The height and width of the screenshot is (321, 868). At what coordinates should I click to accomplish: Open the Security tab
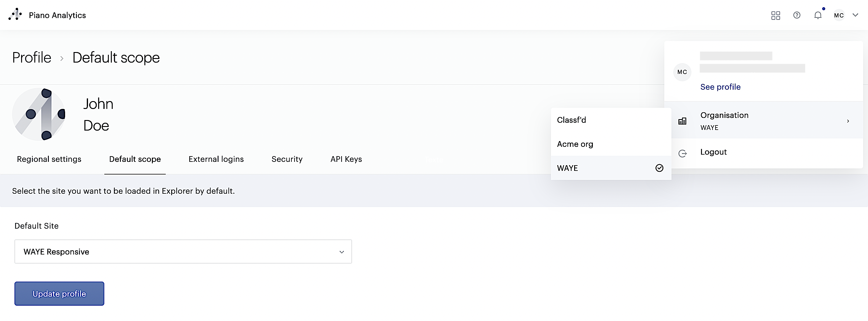pyautogui.click(x=287, y=159)
